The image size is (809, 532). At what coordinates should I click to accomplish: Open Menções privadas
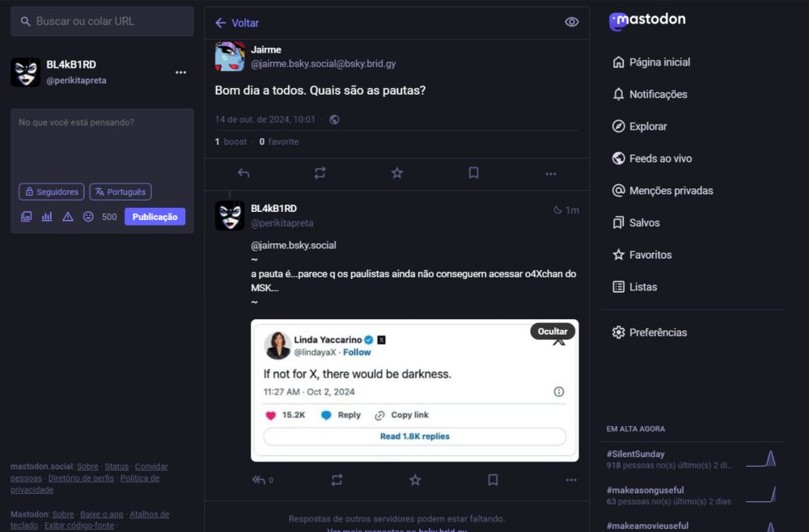[x=663, y=191]
